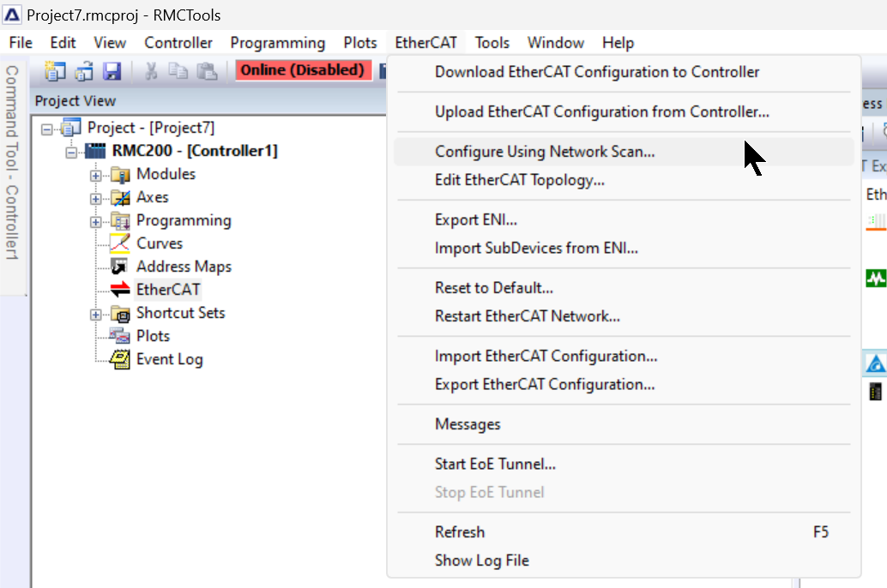
Task: Open the Controller menu
Action: click(x=178, y=43)
